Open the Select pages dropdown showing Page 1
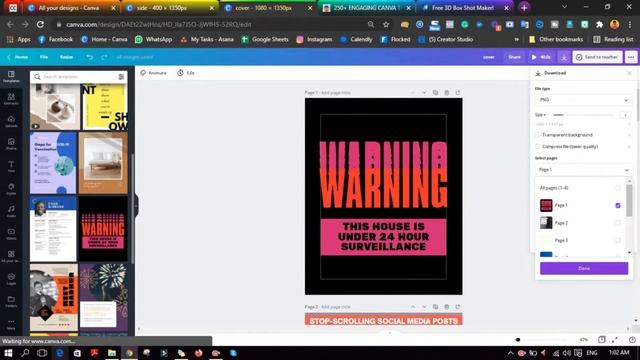This screenshot has height=360, width=640. click(x=584, y=169)
